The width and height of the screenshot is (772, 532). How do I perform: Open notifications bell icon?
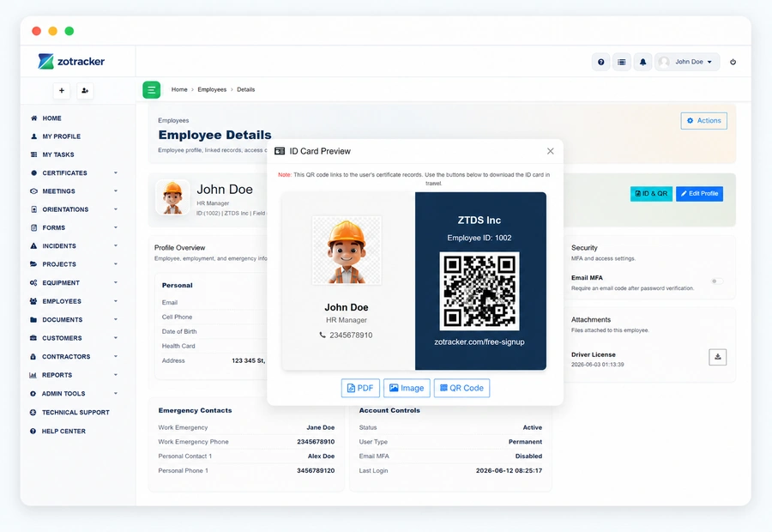642,62
